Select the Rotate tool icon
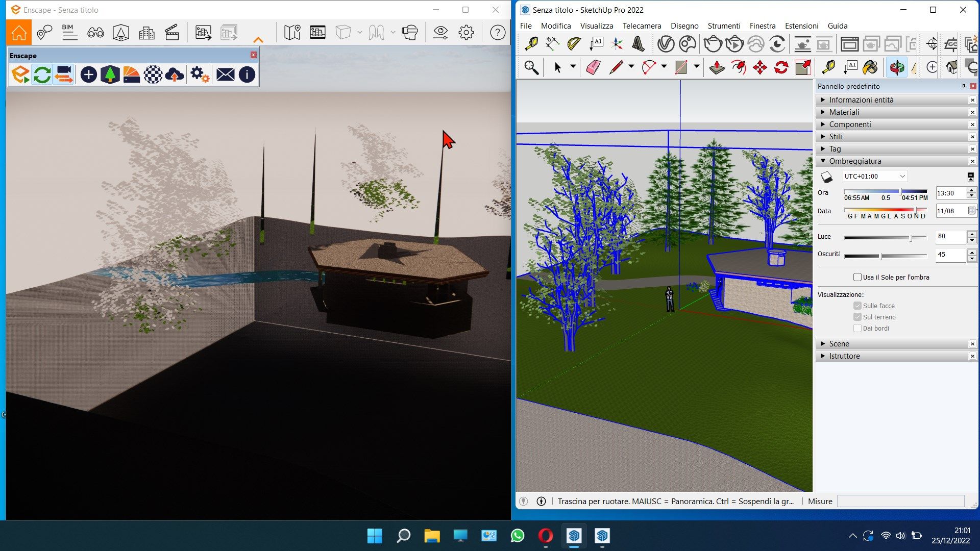Viewport: 980px width, 551px height. point(781,67)
